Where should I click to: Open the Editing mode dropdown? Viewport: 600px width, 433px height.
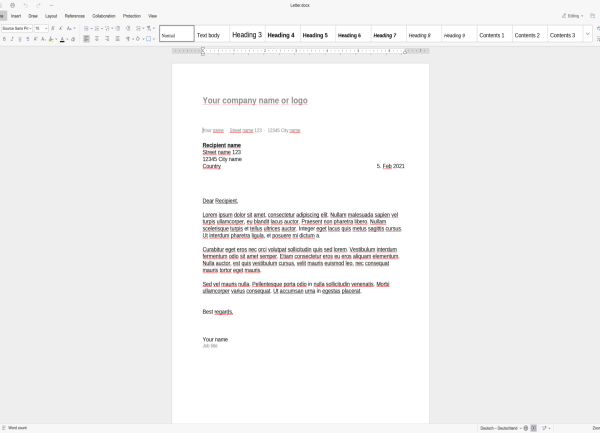click(572, 16)
